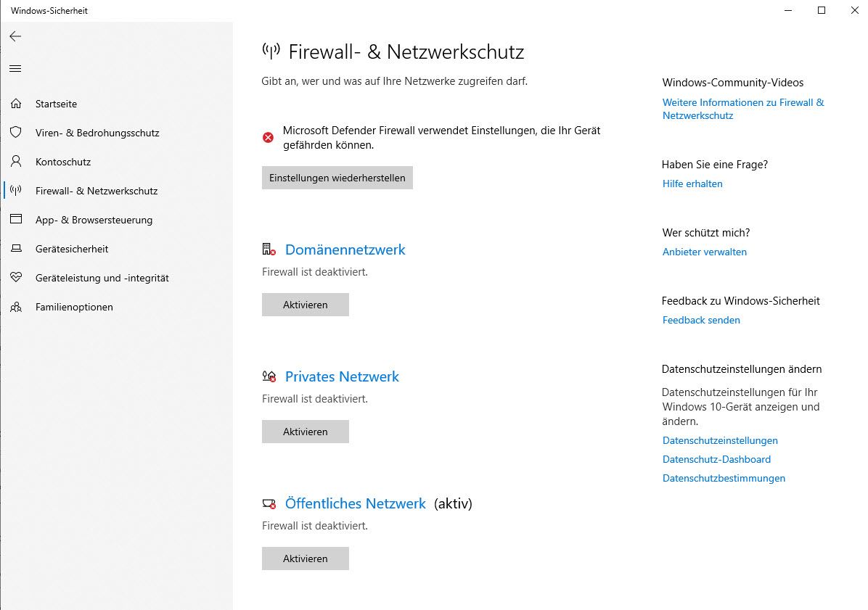Click the Gerätesicherheit laptop icon
The image size is (868, 610).
16,249
